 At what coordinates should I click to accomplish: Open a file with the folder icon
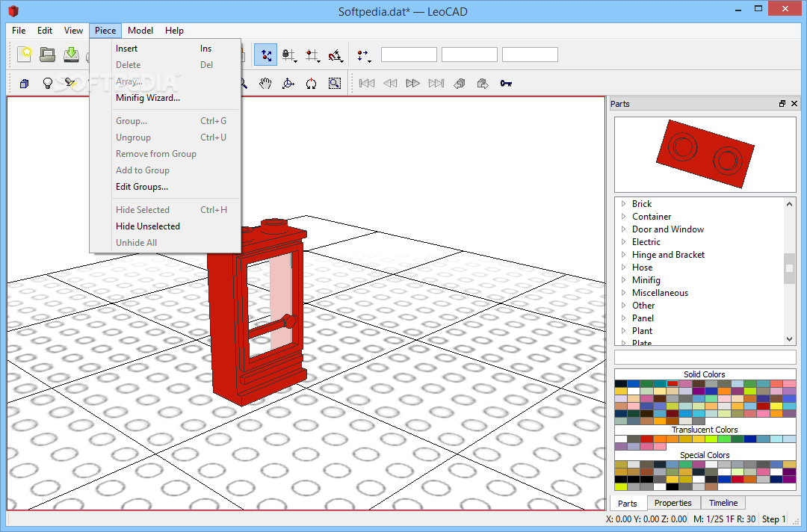pos(47,55)
